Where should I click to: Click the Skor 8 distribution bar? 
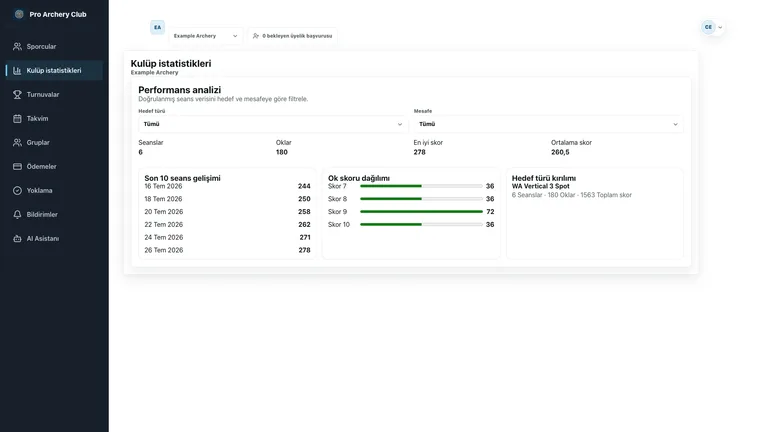click(421, 199)
